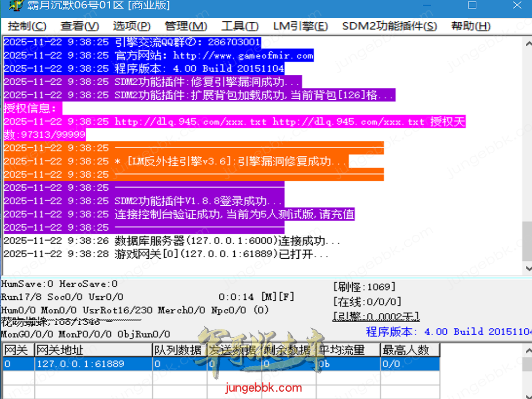The width and height of the screenshot is (532, 399).
Task: Open the LM引擎(E) menu
Action: (x=300, y=26)
